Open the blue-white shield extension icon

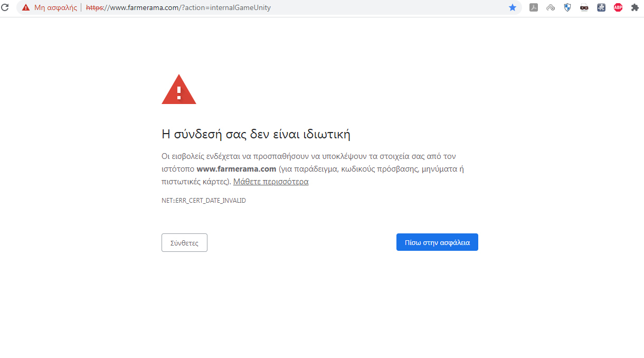567,7
